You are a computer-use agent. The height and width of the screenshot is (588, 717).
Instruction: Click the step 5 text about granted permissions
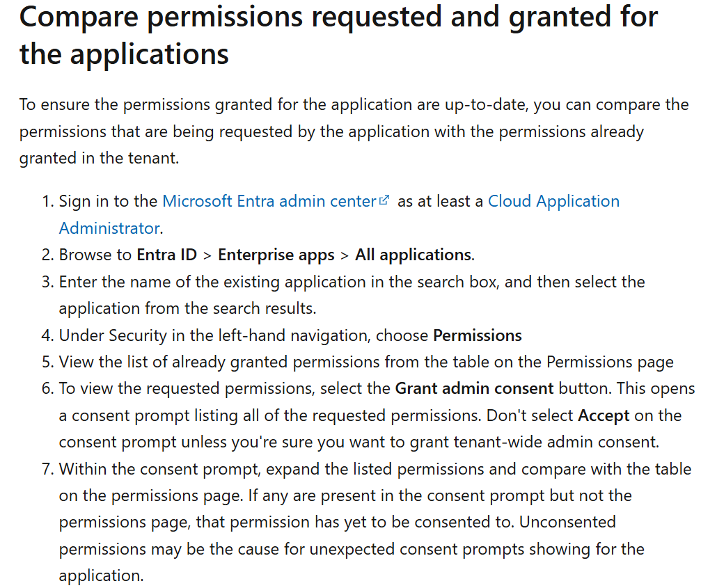click(366, 362)
